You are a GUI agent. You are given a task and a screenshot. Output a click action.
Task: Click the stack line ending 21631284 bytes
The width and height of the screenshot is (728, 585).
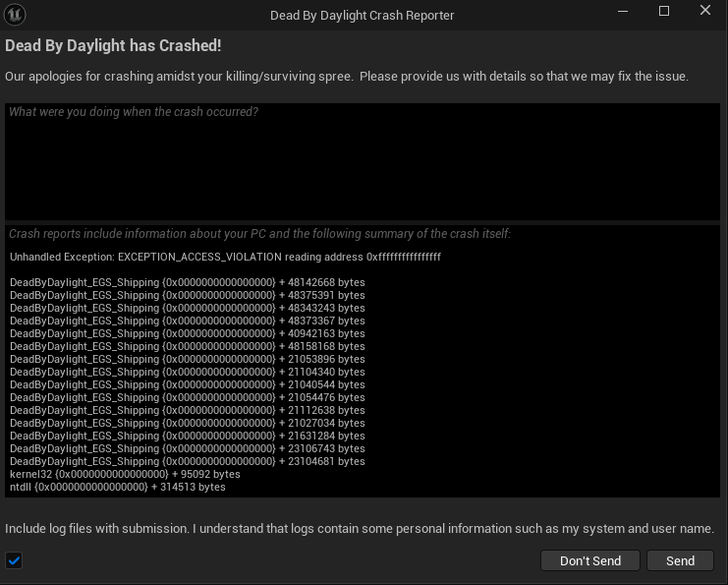click(x=187, y=436)
